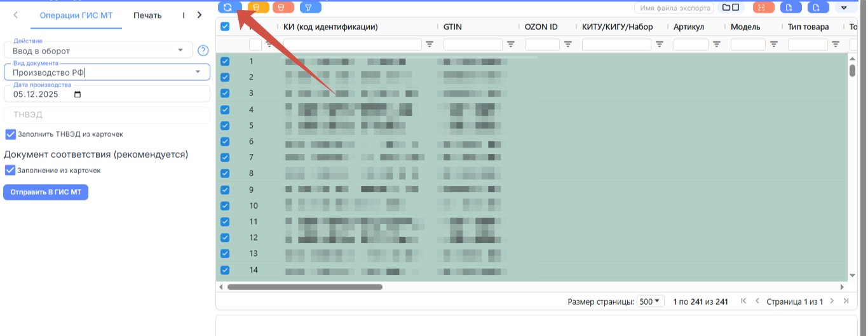
Task: Toggle Заполнить ТНВЭД из карточек checkbox
Action: [x=10, y=134]
